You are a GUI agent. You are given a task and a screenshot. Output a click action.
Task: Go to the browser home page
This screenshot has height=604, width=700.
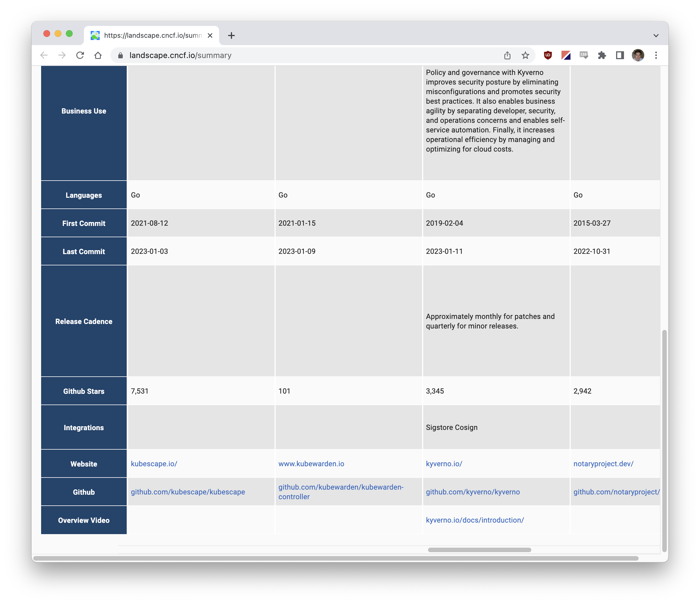pos(98,55)
